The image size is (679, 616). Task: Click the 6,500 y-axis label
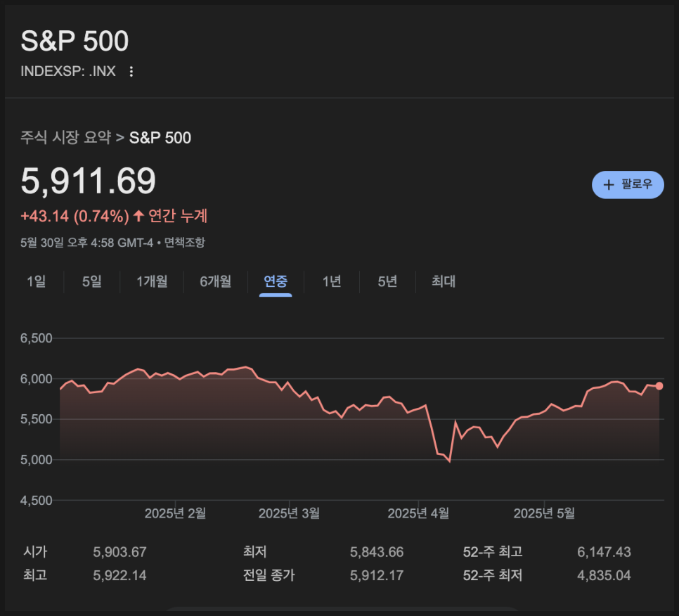coord(37,338)
